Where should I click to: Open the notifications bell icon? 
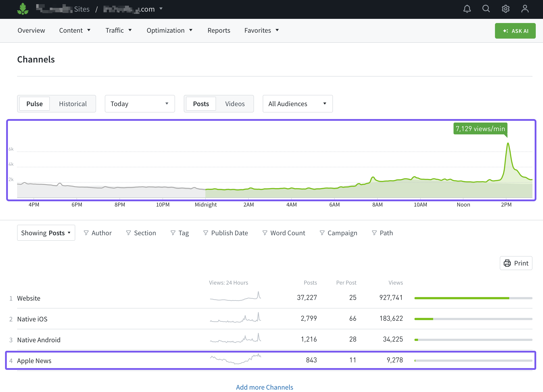(x=467, y=9)
